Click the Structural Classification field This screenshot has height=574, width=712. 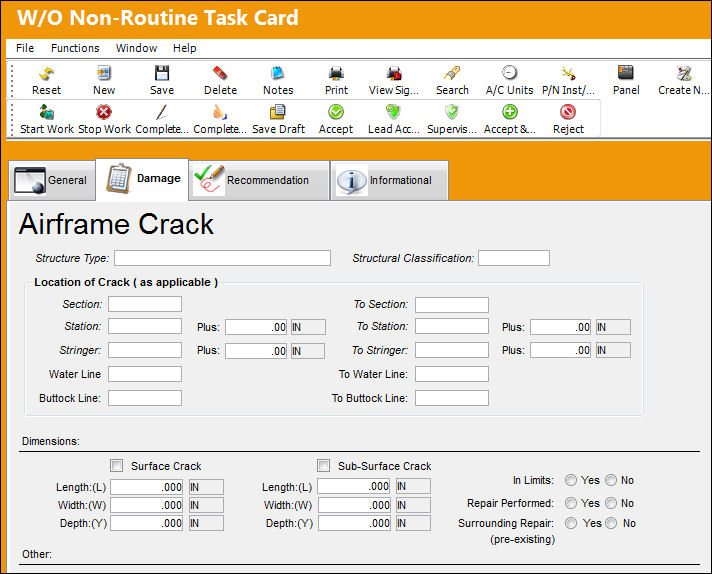pos(514,258)
